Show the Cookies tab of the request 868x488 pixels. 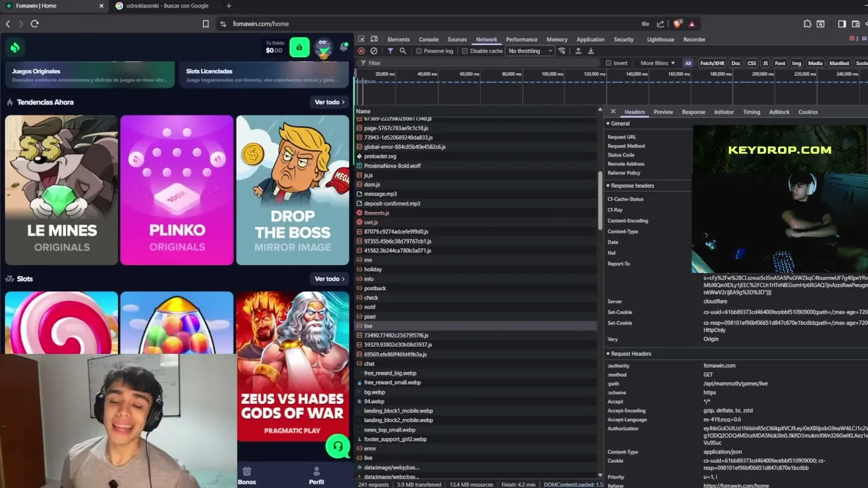[808, 112]
